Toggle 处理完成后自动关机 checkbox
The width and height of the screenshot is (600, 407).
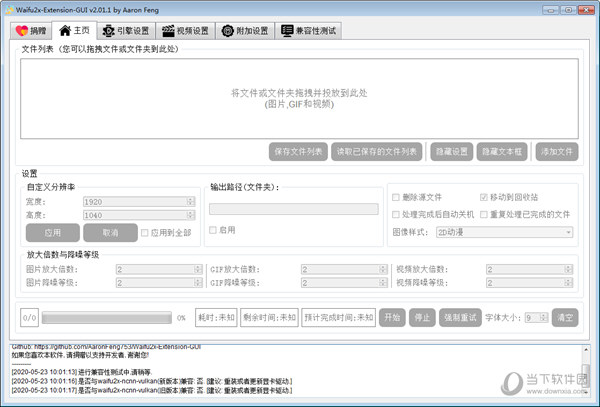point(396,215)
